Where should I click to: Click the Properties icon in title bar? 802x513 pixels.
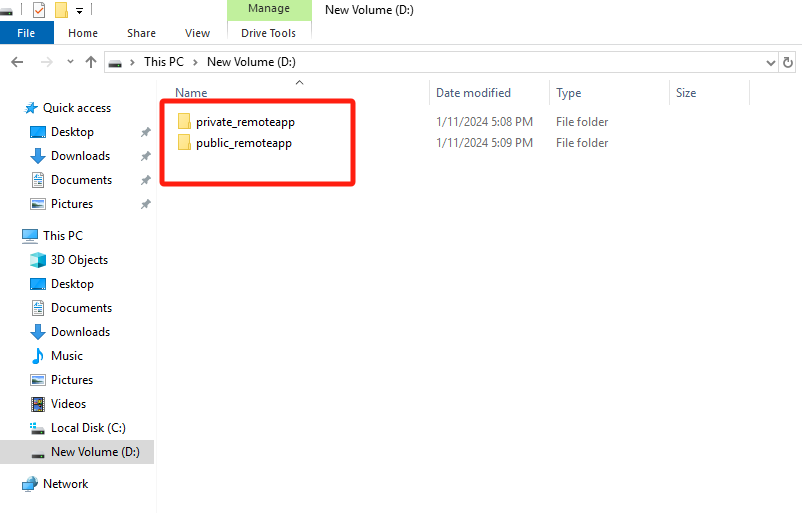39,10
